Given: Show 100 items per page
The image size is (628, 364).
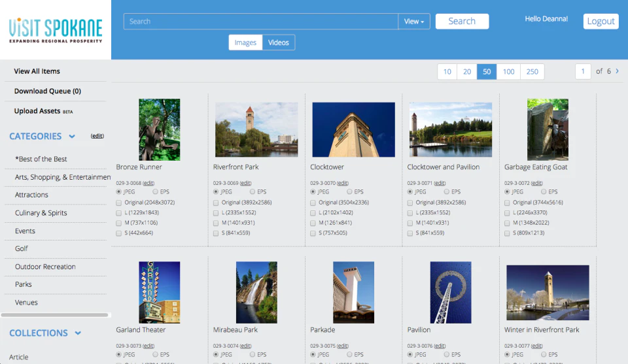Looking at the screenshot, I should pyautogui.click(x=509, y=72).
